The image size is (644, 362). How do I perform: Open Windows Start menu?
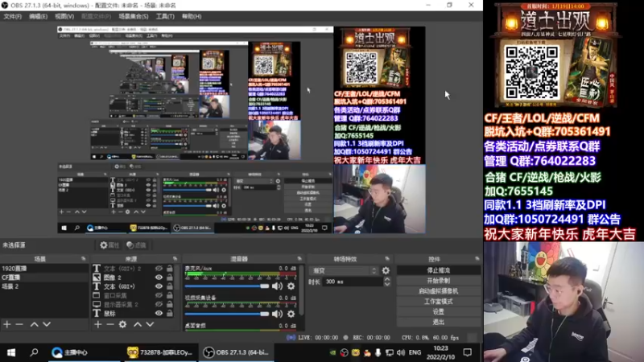[x=11, y=352]
